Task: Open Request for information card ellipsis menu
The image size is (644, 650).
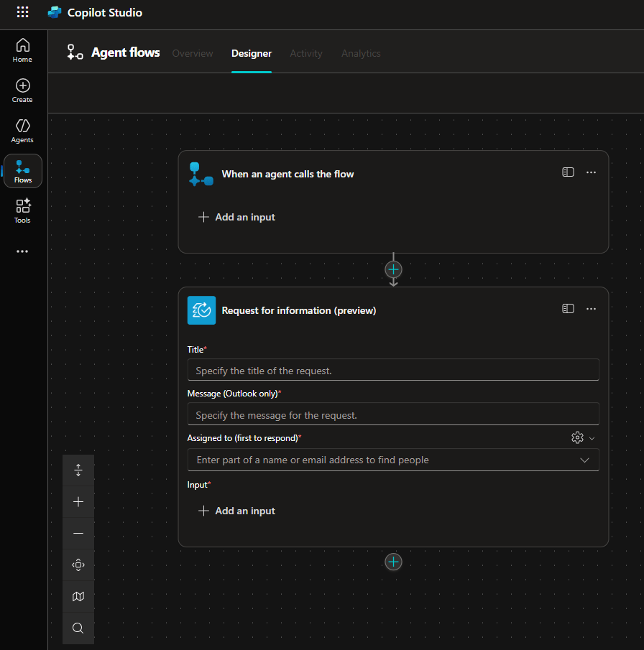Action: [x=591, y=309]
